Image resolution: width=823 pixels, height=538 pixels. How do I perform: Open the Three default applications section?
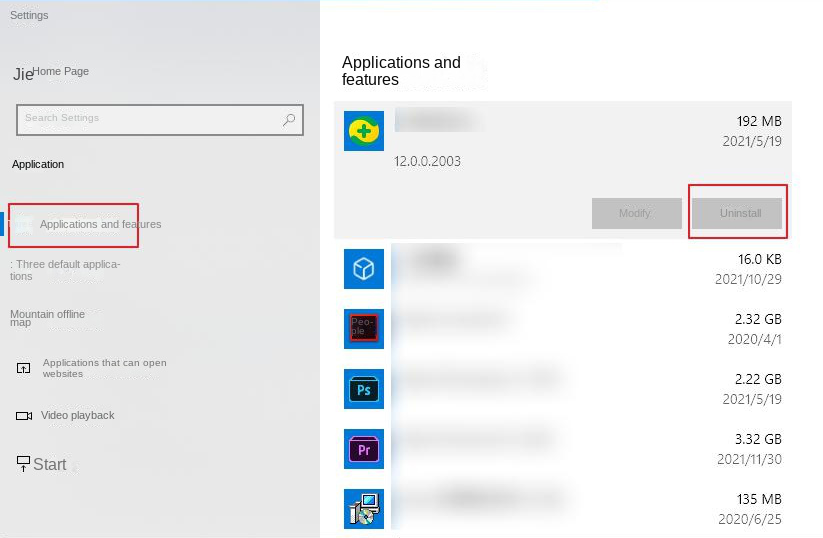[65, 270]
